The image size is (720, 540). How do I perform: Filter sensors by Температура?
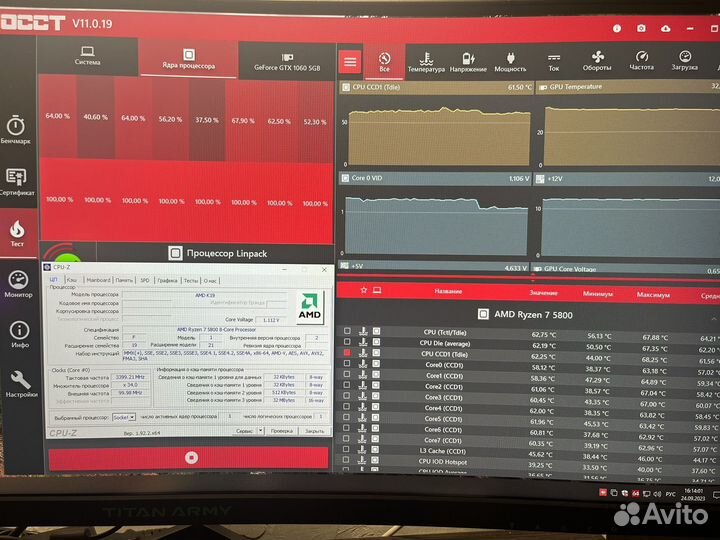[426, 62]
